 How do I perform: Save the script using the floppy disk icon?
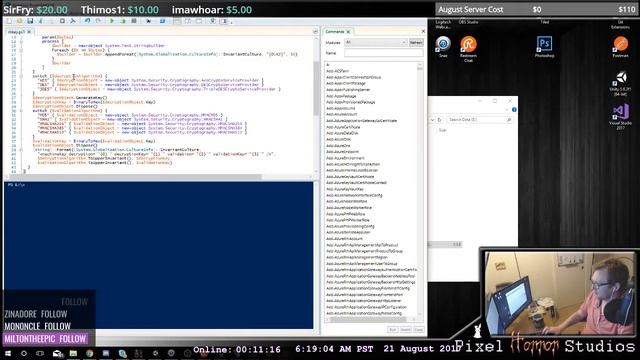(30, 21)
